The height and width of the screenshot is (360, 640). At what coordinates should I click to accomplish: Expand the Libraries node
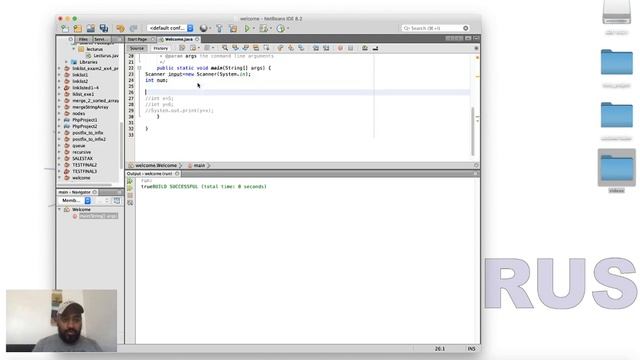67,62
